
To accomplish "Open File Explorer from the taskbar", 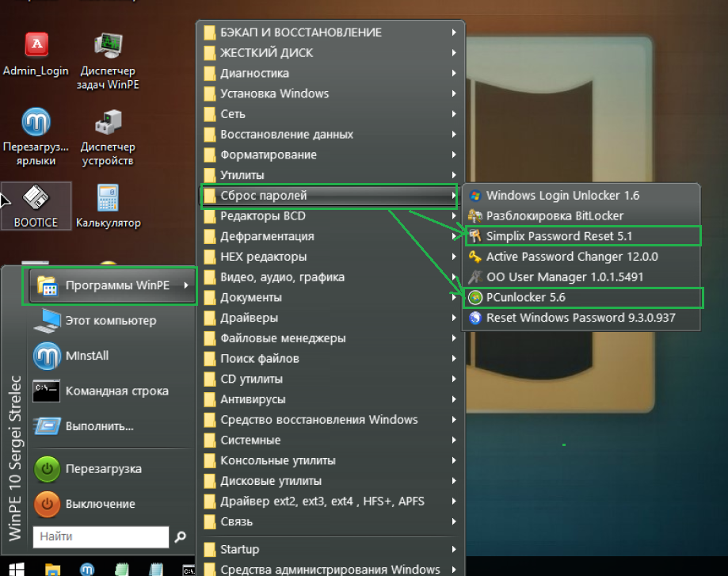I will coord(52,570).
